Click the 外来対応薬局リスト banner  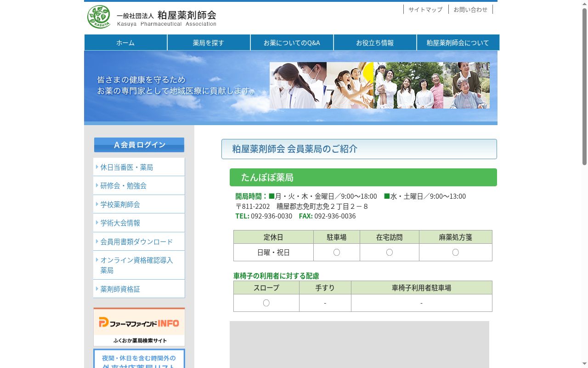pyautogui.click(x=139, y=358)
